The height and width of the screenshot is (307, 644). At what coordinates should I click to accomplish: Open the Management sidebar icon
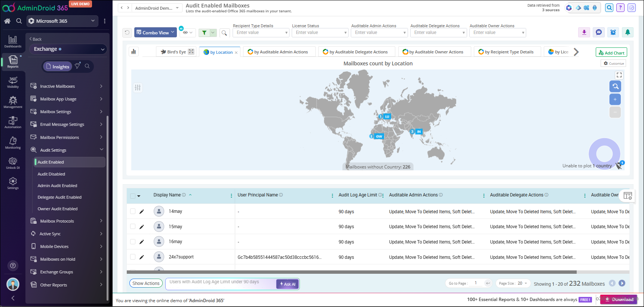pyautogui.click(x=13, y=102)
